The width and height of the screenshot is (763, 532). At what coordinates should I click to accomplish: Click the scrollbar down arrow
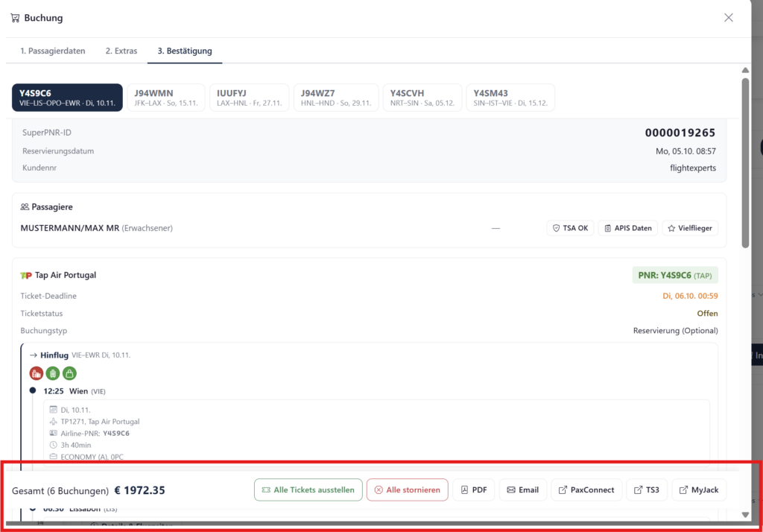[745, 514]
